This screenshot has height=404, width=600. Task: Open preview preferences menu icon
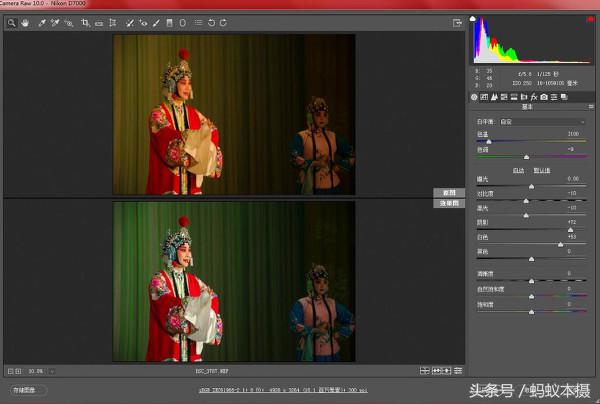click(458, 371)
